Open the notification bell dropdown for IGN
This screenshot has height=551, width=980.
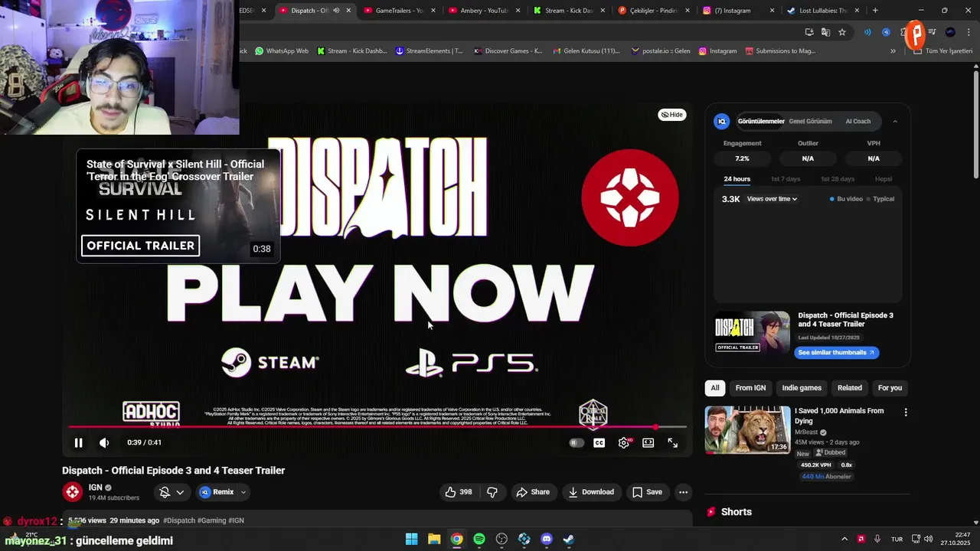[x=171, y=492]
